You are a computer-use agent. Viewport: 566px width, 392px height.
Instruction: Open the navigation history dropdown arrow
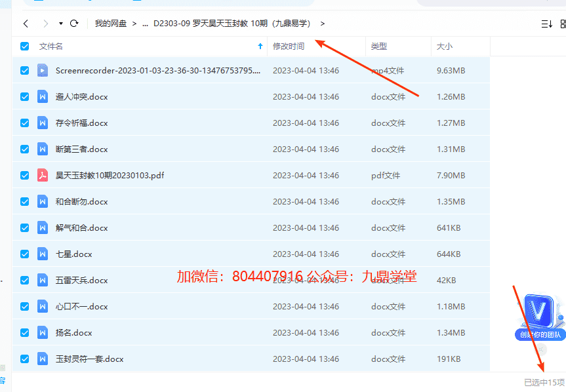[x=61, y=24]
